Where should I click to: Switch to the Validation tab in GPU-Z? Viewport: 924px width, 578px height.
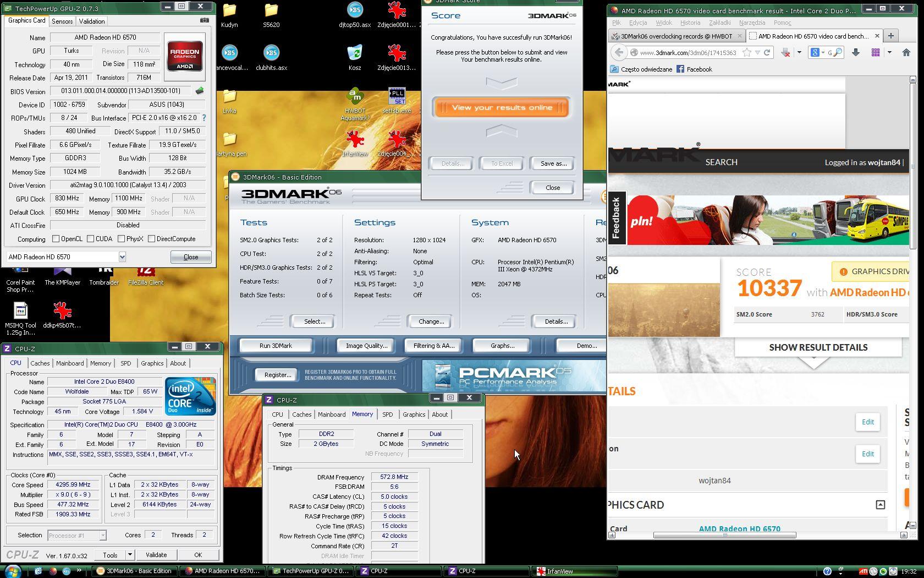pos(91,21)
